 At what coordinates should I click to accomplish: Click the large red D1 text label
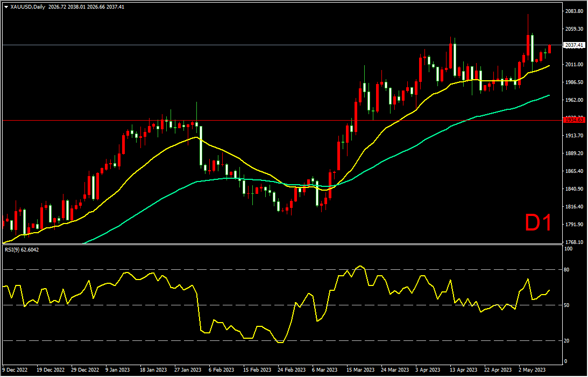[x=538, y=224]
